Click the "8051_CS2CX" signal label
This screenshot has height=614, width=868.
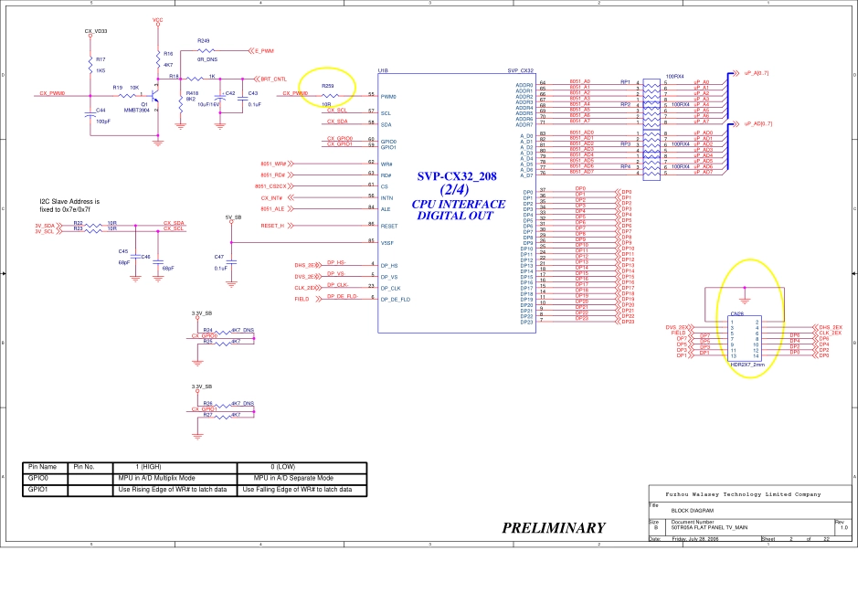coord(270,186)
